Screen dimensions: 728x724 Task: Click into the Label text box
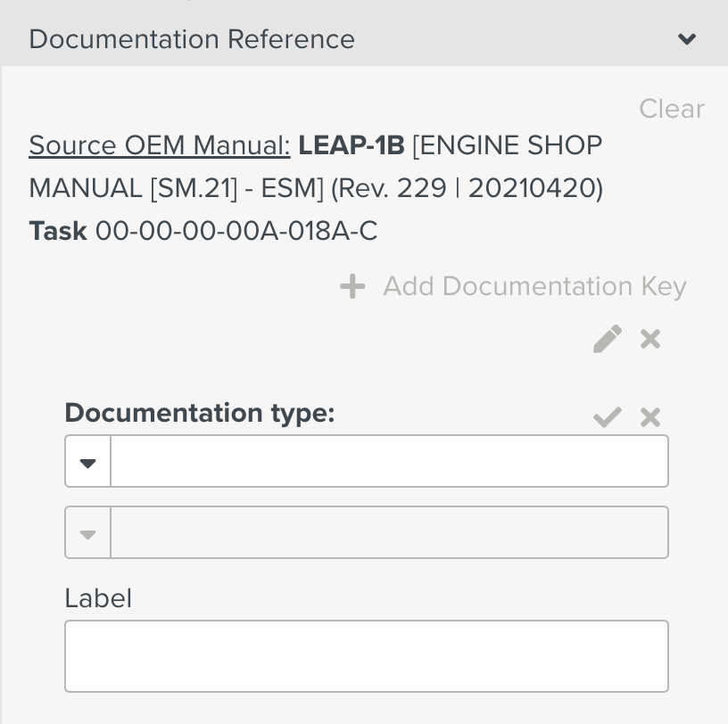pos(367,656)
